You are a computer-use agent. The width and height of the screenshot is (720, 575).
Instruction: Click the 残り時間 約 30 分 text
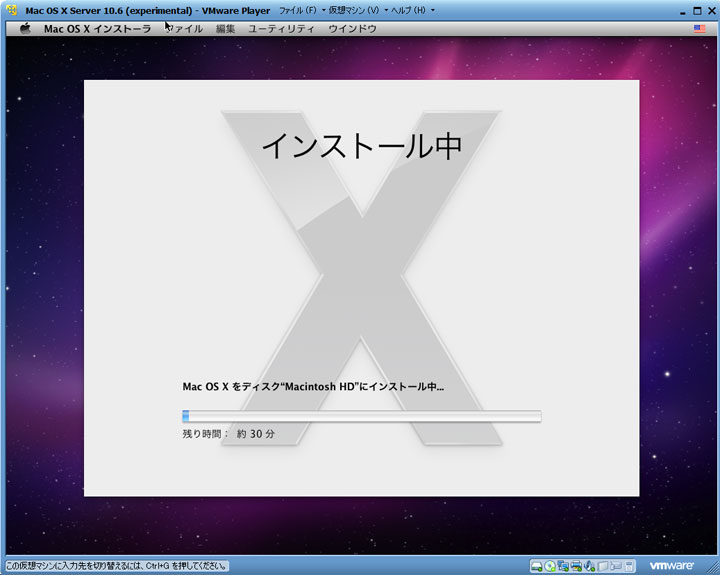pos(228,435)
